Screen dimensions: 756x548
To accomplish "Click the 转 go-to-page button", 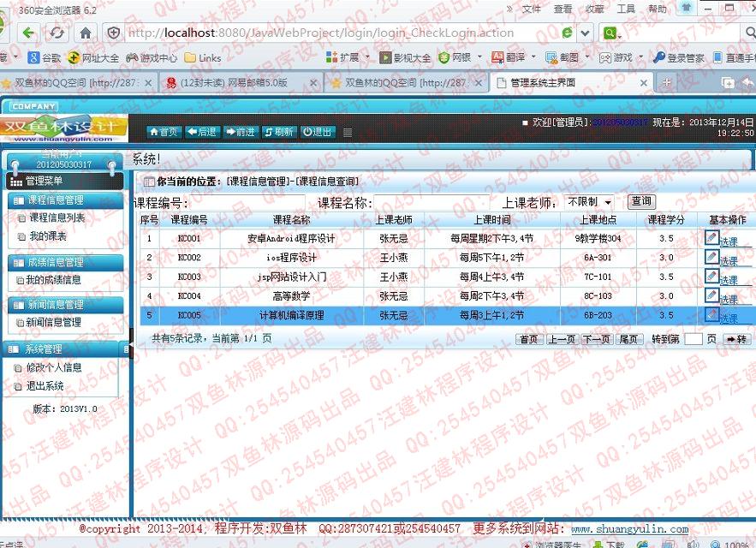I will tap(737, 339).
